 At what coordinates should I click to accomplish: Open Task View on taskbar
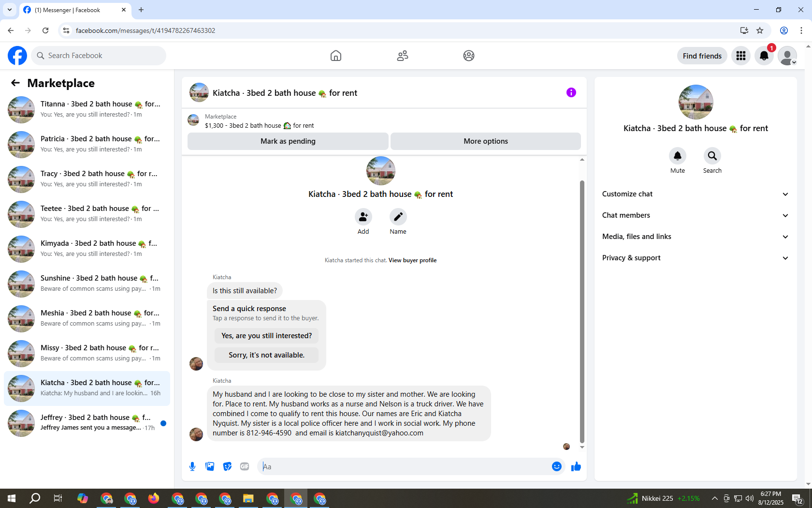click(58, 498)
